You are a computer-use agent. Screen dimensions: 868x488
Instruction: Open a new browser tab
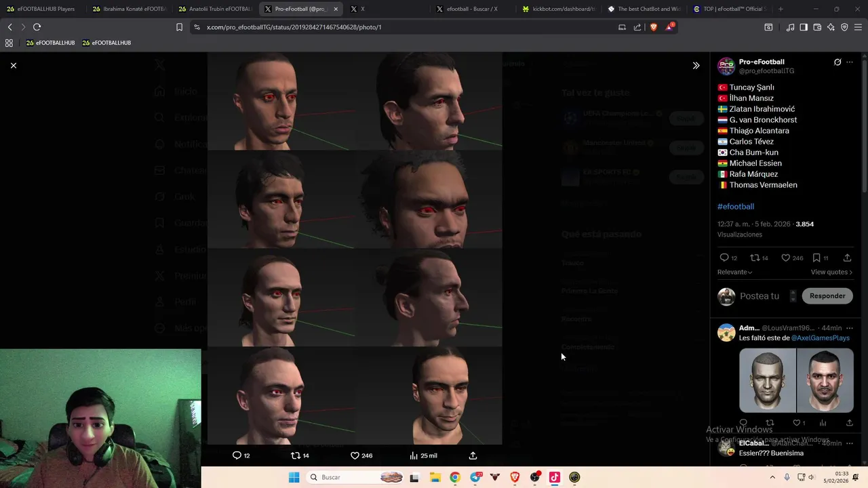(x=781, y=9)
